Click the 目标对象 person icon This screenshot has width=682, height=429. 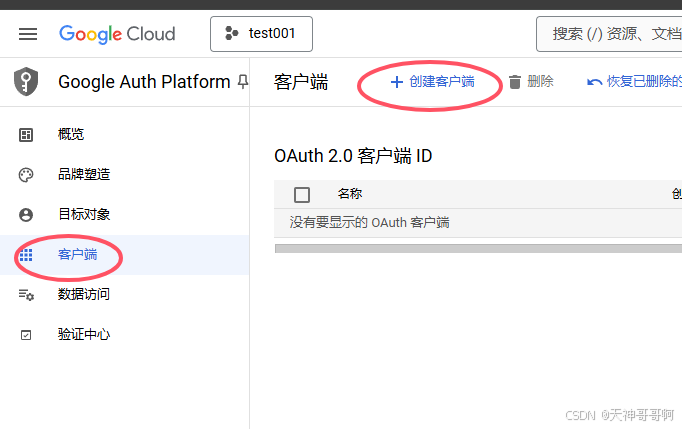[x=26, y=215]
